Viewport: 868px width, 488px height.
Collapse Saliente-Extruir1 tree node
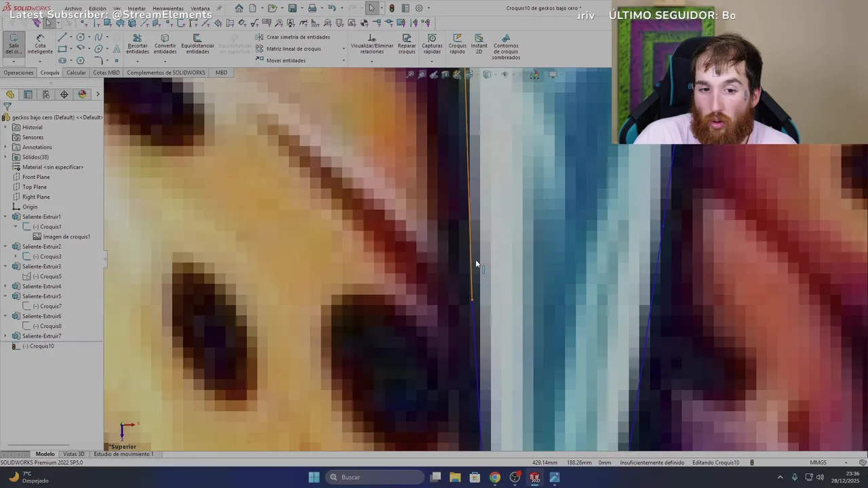[x=6, y=217]
